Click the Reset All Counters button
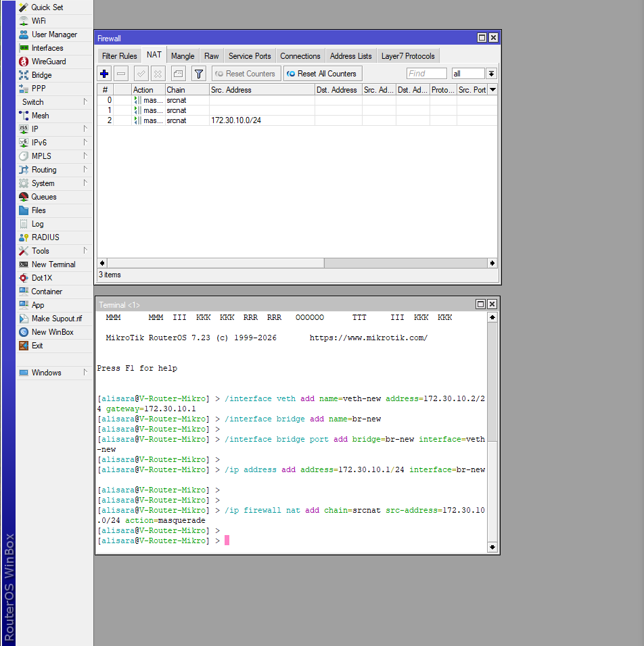 [323, 74]
